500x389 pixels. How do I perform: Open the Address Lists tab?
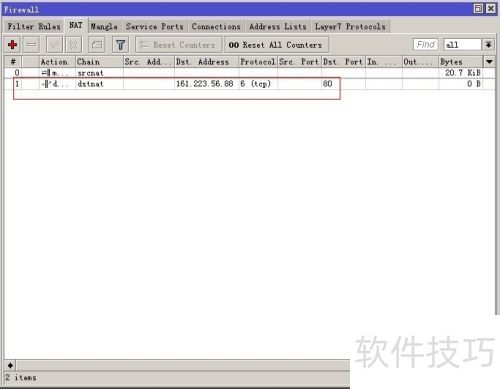278,27
